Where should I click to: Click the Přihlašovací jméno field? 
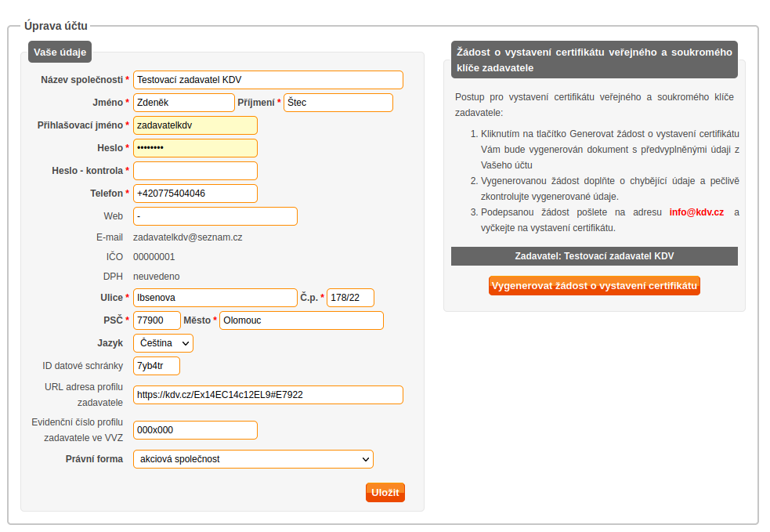tap(195, 125)
